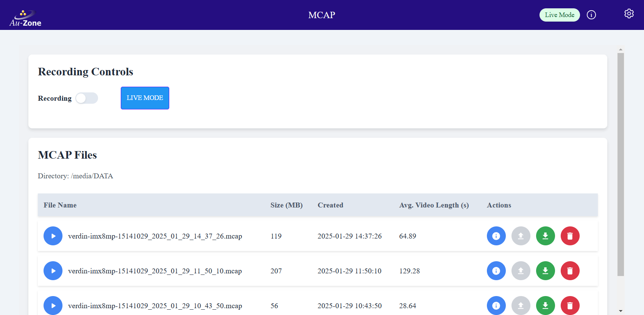This screenshot has width=644, height=315.
Task: Play the 10_43_50.mcap file
Action: [x=53, y=306]
